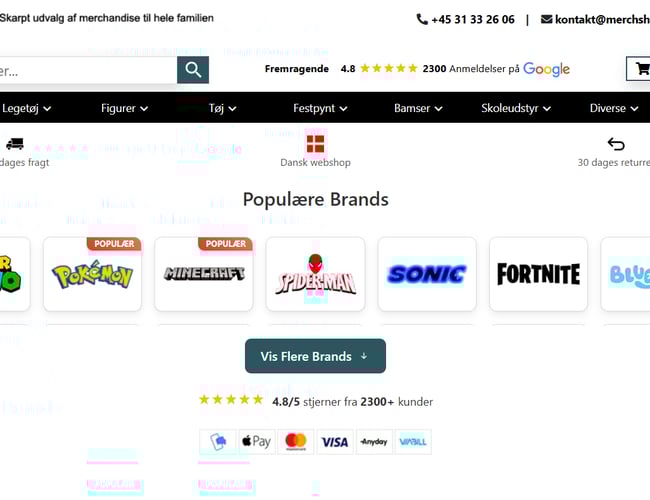Focus the product search input field
Viewport: 650px width, 500px height.
[88, 70]
